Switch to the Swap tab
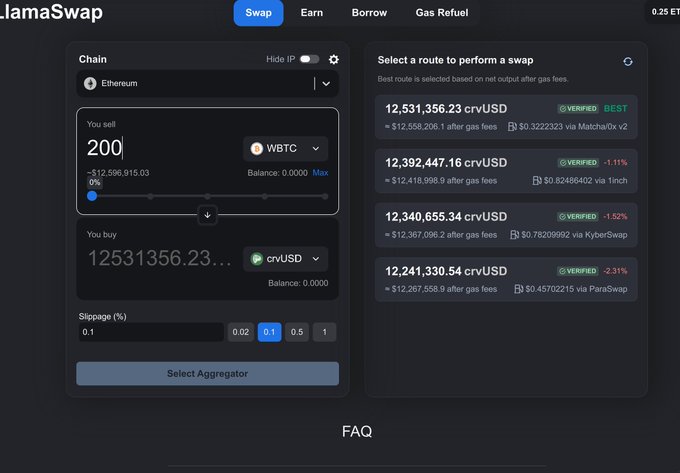Viewport: 680px width, 473px height. [258, 13]
